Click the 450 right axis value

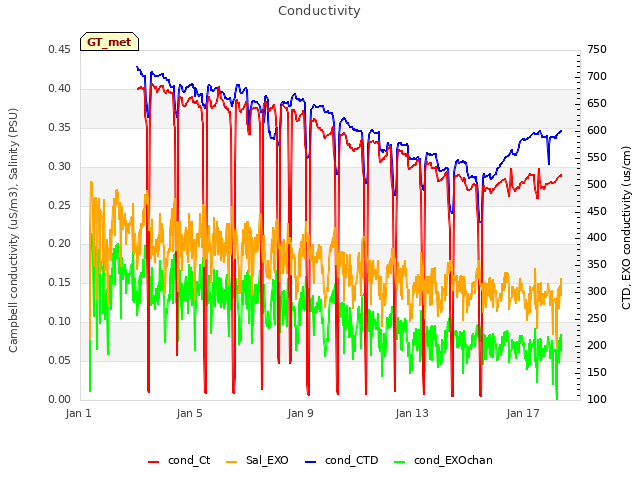pos(597,211)
